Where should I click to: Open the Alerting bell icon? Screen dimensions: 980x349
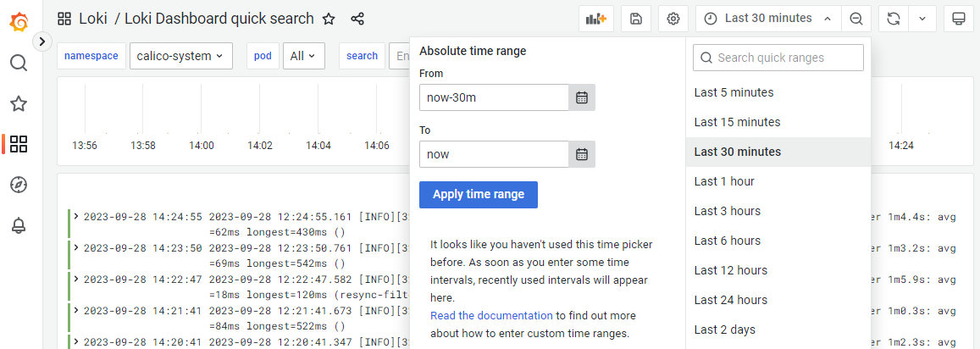coord(19,225)
